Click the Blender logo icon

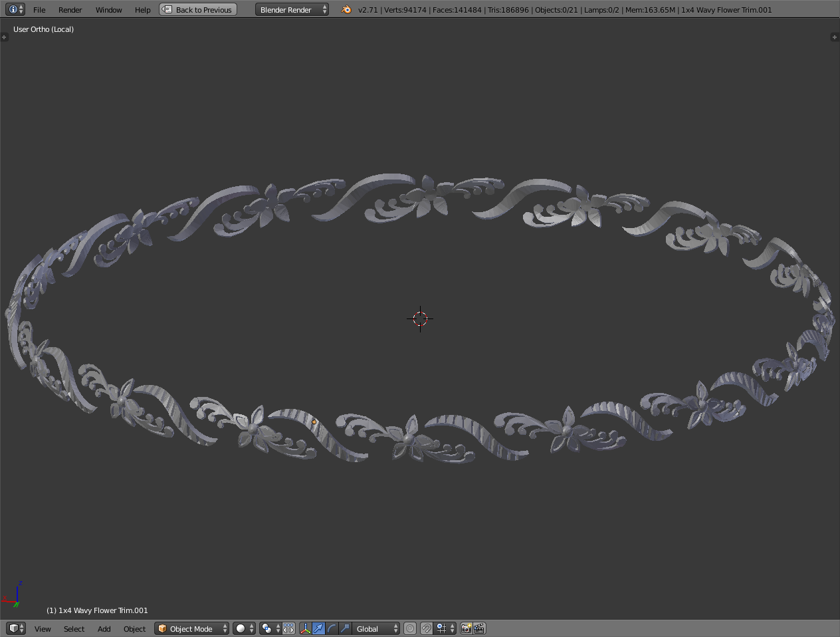click(346, 10)
